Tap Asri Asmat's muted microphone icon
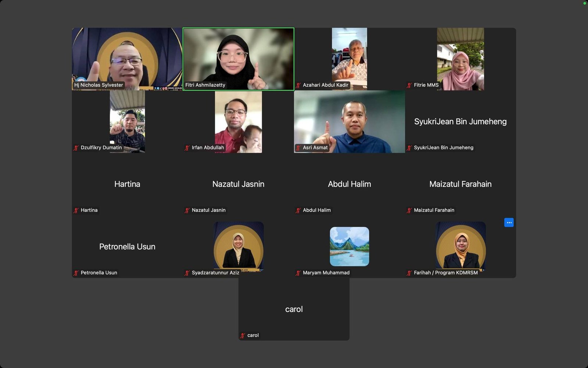Screen dimensions: 588x368 pyautogui.click(x=298, y=148)
